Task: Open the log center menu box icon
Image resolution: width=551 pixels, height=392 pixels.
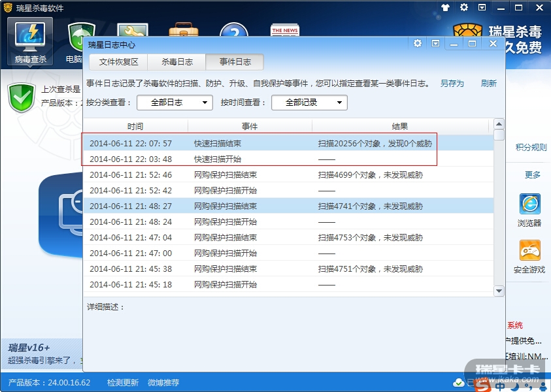Action: 435,43
